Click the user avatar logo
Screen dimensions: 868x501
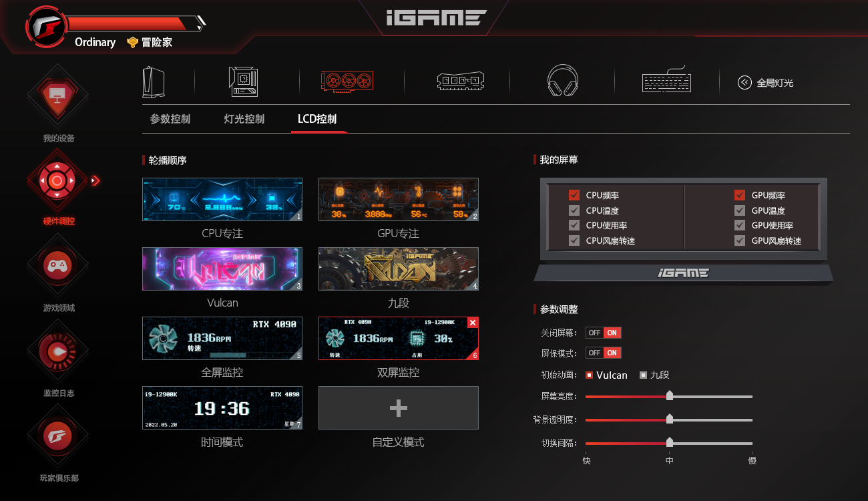(x=46, y=27)
